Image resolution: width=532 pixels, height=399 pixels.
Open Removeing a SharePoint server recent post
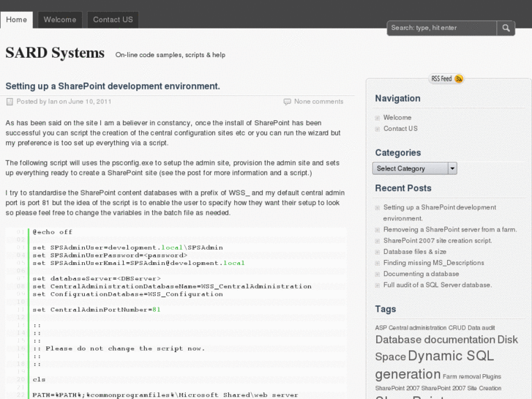click(x=449, y=230)
